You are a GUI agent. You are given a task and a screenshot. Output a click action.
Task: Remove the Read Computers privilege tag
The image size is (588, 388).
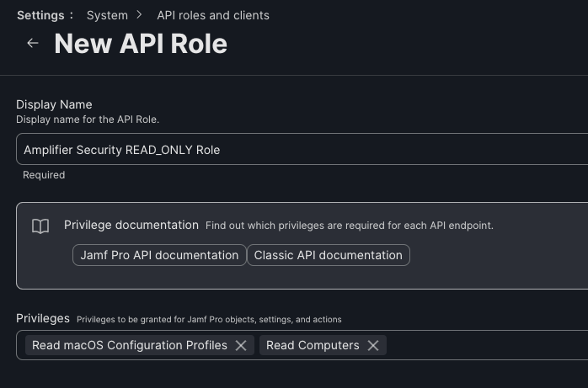point(372,345)
